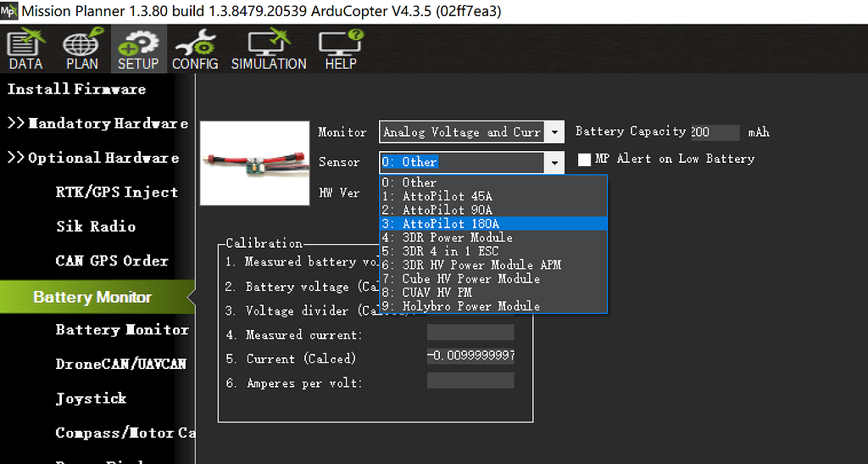
Task: Choose 1: AttoPilot 45A sensor
Action: click(493, 196)
